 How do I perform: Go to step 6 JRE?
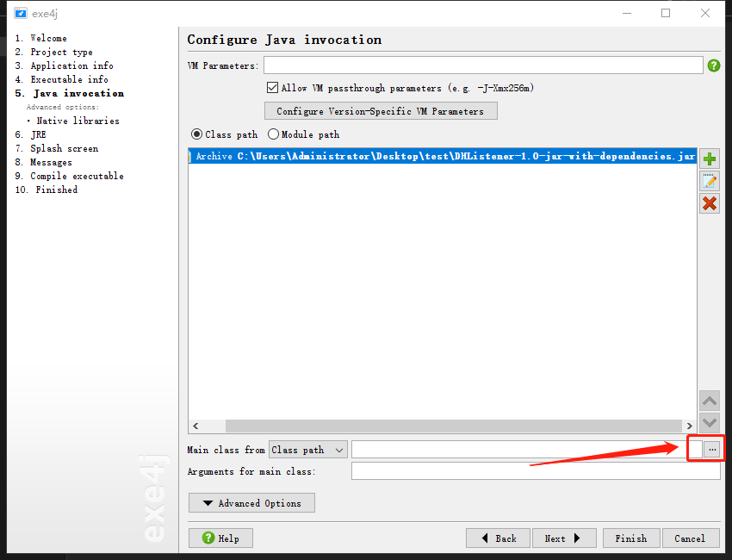pyautogui.click(x=30, y=134)
